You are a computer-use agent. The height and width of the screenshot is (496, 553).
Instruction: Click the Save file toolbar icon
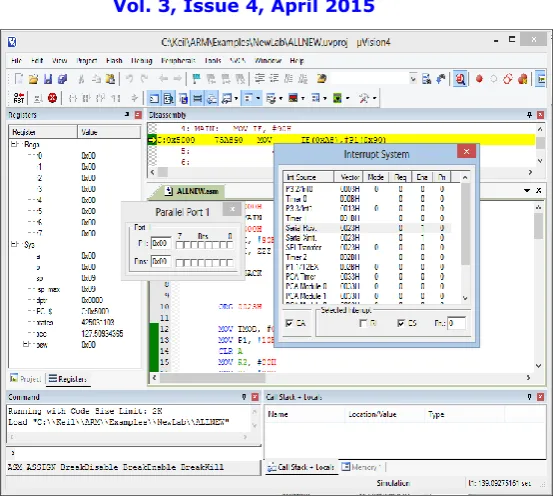click(x=48, y=79)
